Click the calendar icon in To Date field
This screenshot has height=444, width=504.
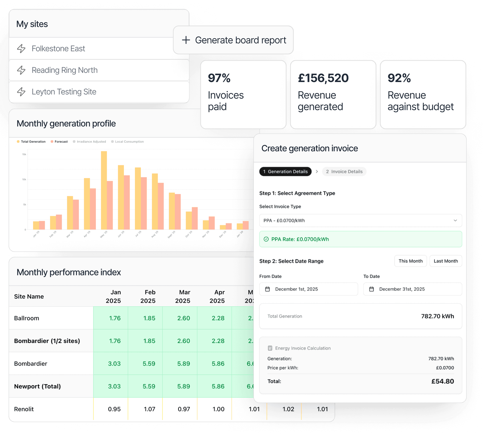pos(371,289)
